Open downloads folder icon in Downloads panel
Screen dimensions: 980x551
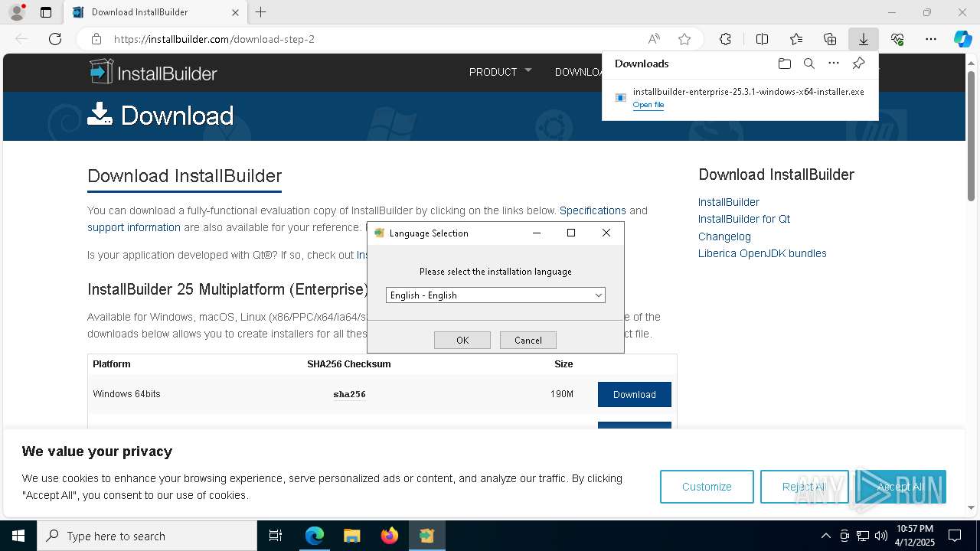[784, 64]
